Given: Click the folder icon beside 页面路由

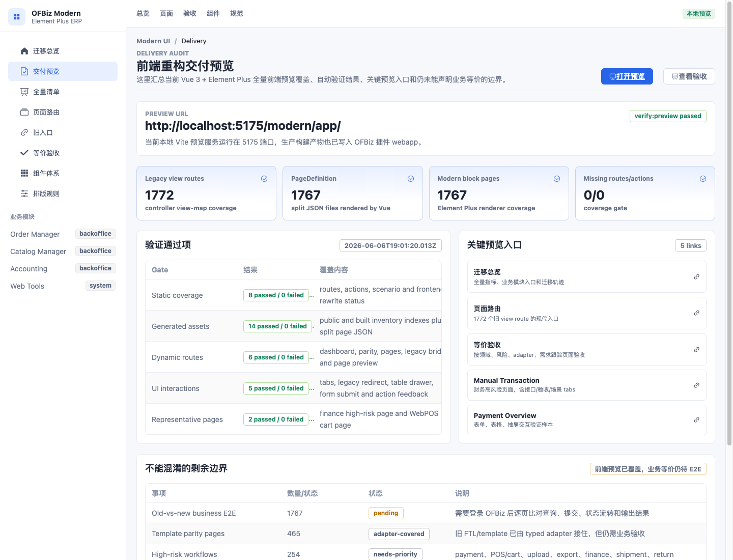Looking at the screenshot, I should tap(24, 112).
